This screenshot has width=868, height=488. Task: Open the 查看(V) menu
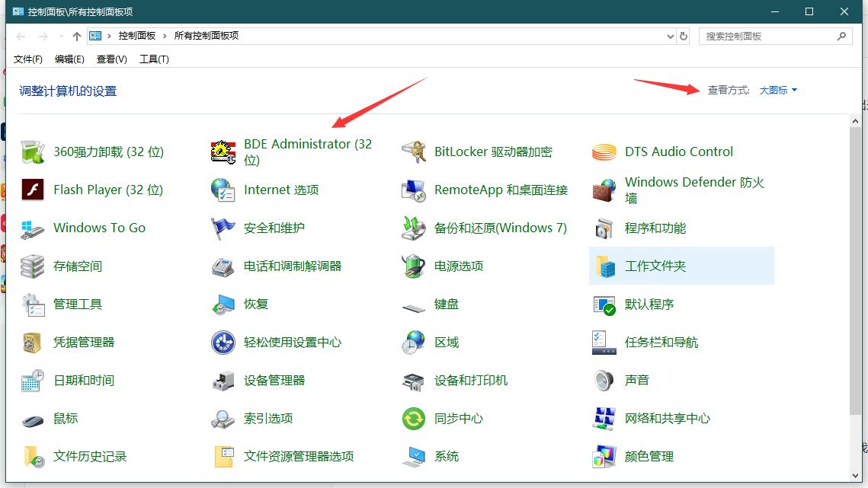111,59
